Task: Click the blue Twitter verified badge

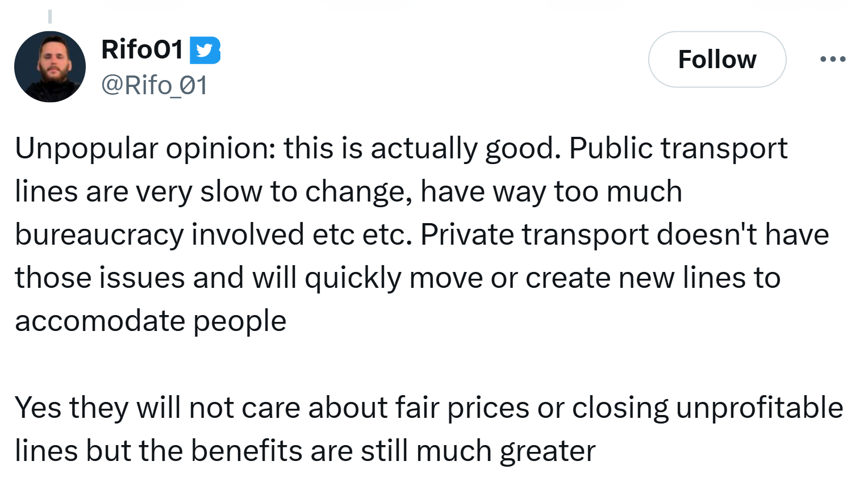Action: click(x=205, y=51)
